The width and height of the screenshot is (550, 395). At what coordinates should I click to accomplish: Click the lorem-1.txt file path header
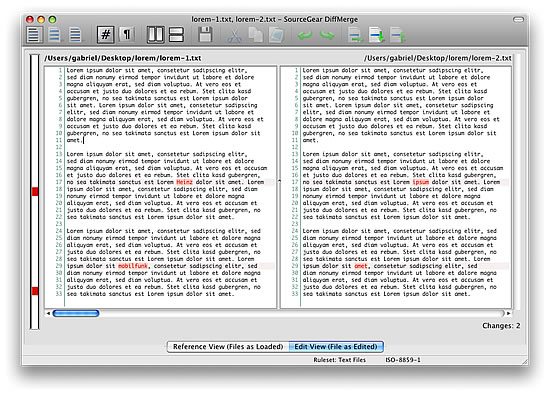tap(123, 58)
